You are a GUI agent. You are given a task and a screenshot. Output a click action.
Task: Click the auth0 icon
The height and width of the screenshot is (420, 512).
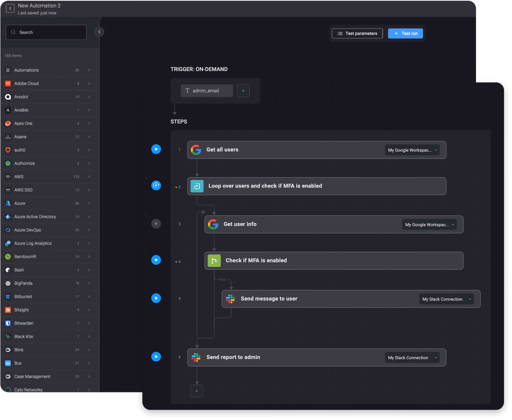8,150
